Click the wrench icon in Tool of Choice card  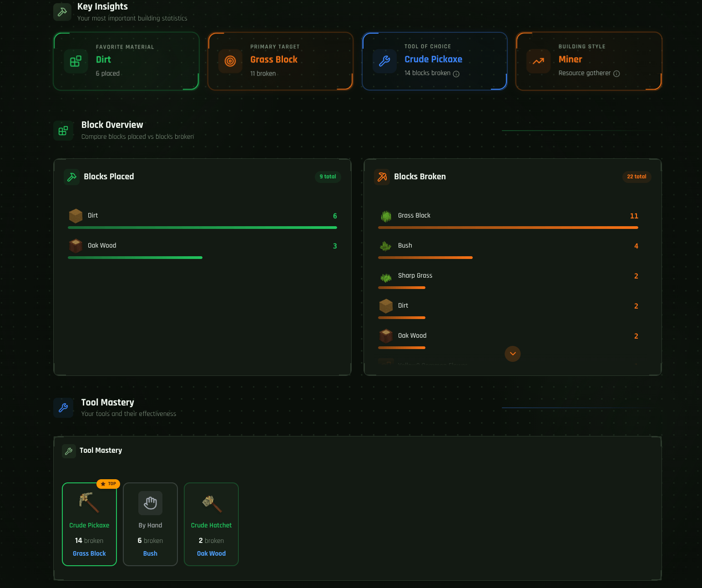[x=384, y=61]
